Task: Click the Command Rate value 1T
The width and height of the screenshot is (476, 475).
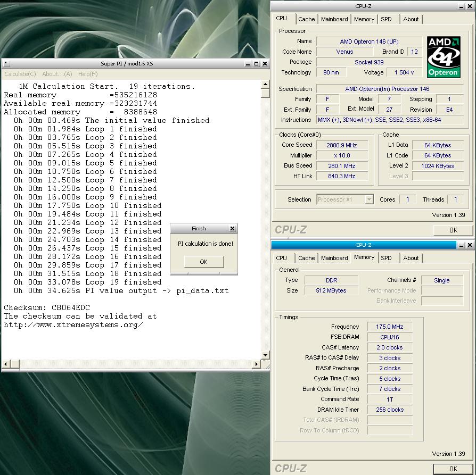Action: [x=390, y=399]
